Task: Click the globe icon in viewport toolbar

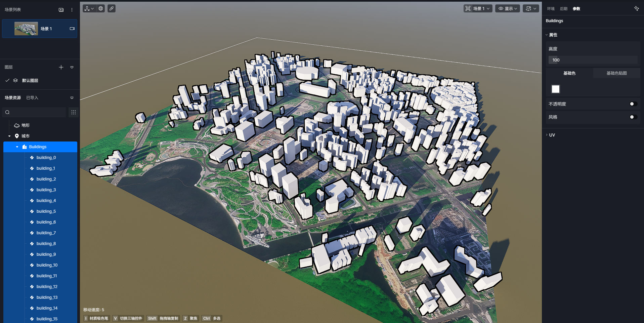Action: [x=101, y=8]
